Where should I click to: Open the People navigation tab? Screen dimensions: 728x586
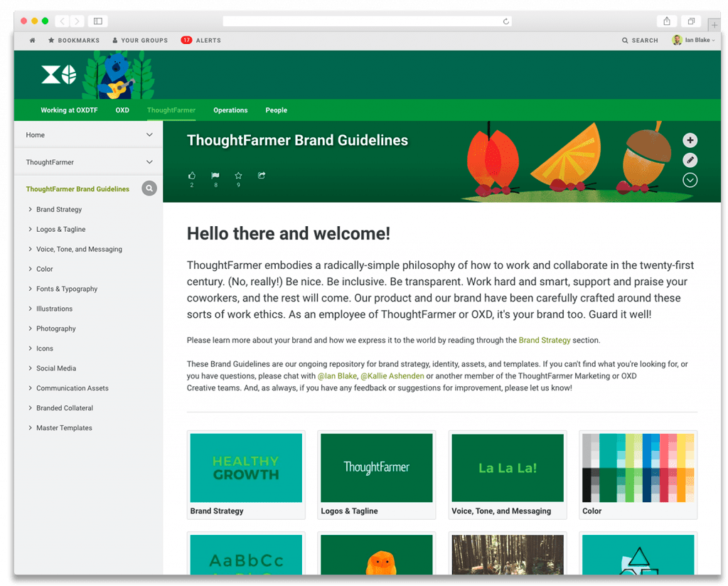tap(276, 110)
